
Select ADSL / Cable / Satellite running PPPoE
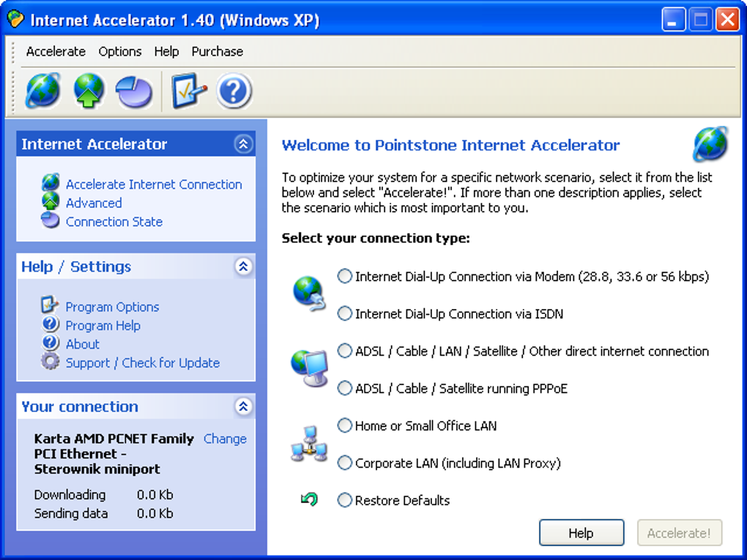[453, 389]
